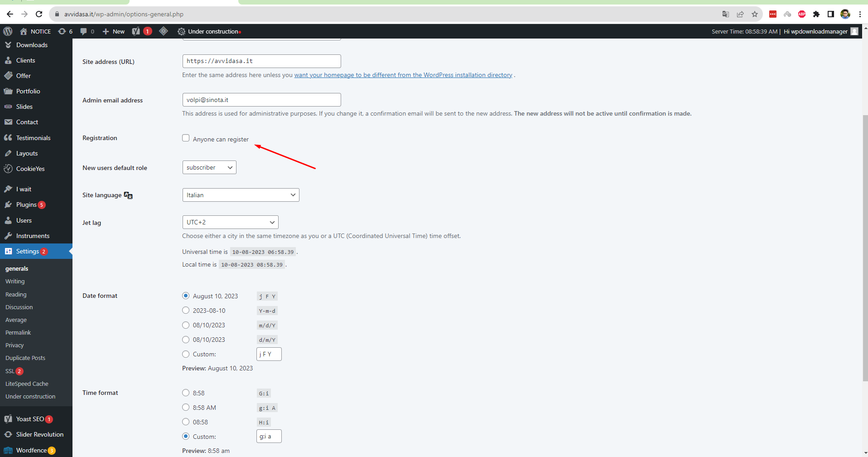
Task: Click the browser reload button
Action: click(x=39, y=14)
